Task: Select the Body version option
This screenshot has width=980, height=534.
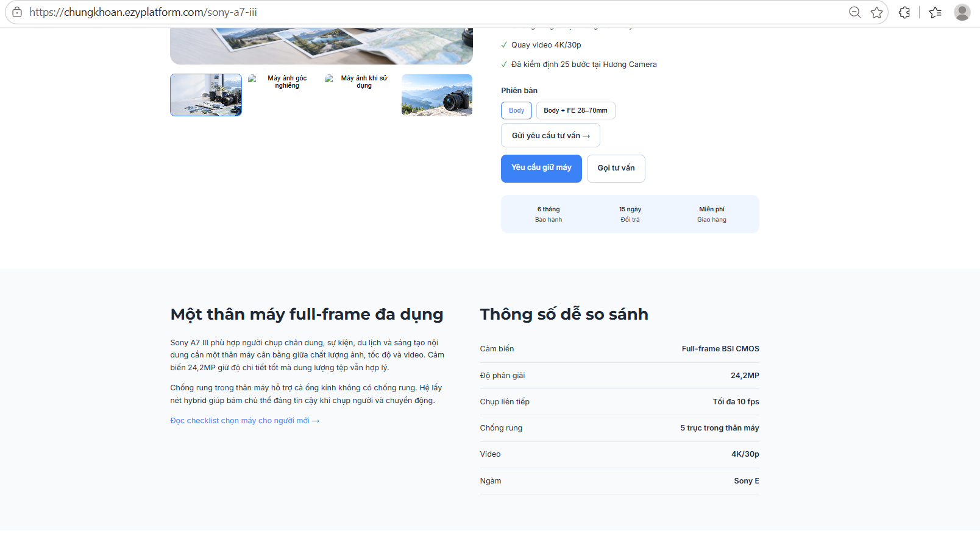Action: [516, 110]
